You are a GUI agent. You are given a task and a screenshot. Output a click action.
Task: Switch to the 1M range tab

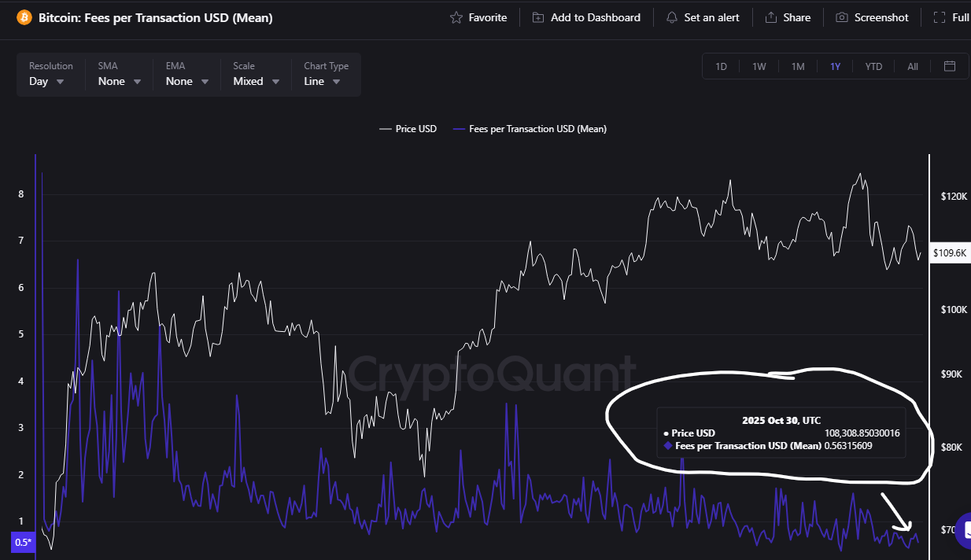pyautogui.click(x=798, y=66)
